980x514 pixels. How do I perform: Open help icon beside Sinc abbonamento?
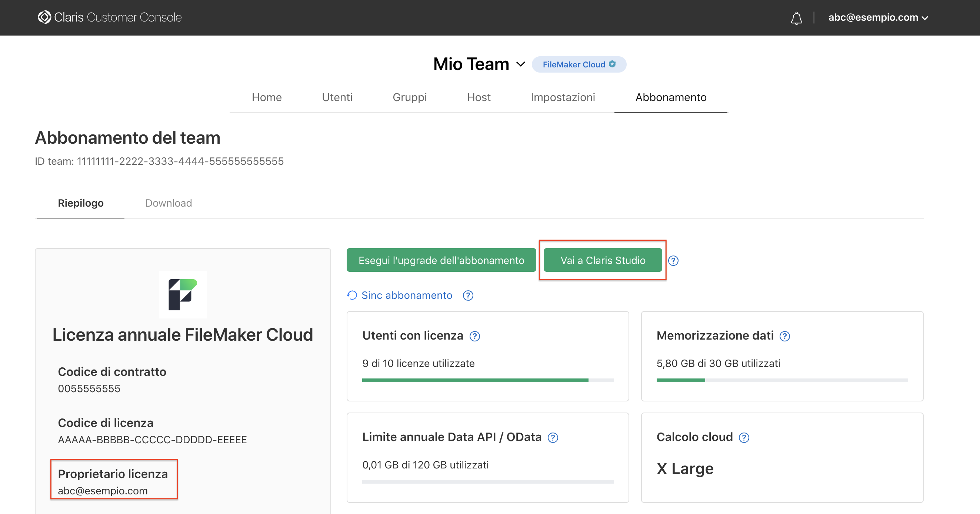[468, 296]
